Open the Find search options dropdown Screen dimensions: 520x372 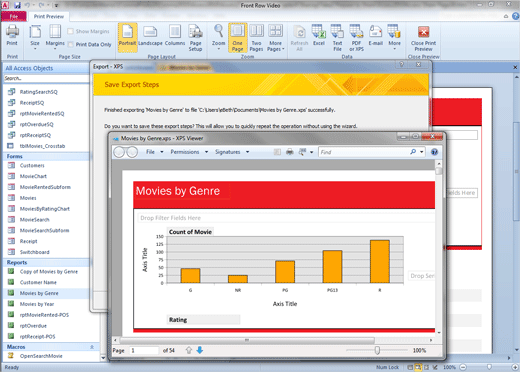click(422, 152)
